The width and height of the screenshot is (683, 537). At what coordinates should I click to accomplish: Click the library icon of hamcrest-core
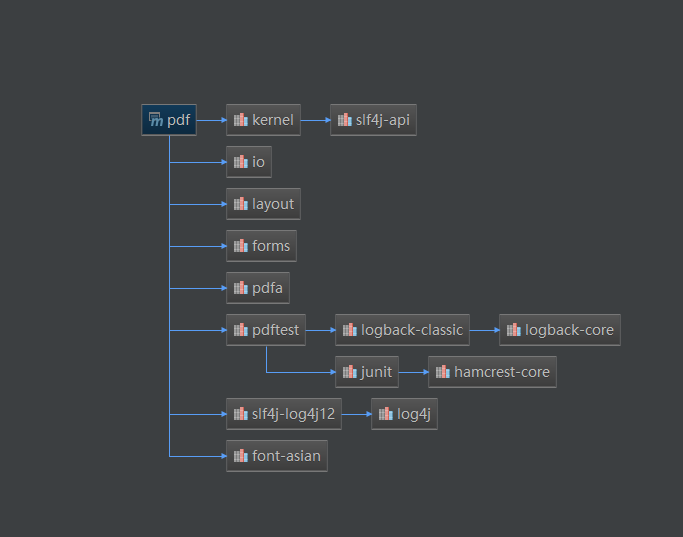tap(443, 372)
